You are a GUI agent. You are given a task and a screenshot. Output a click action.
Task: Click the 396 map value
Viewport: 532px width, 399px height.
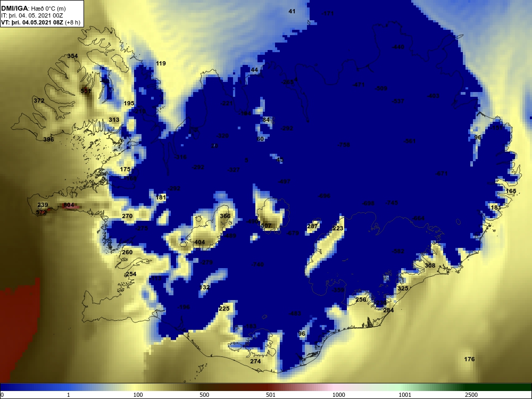[x=48, y=139]
